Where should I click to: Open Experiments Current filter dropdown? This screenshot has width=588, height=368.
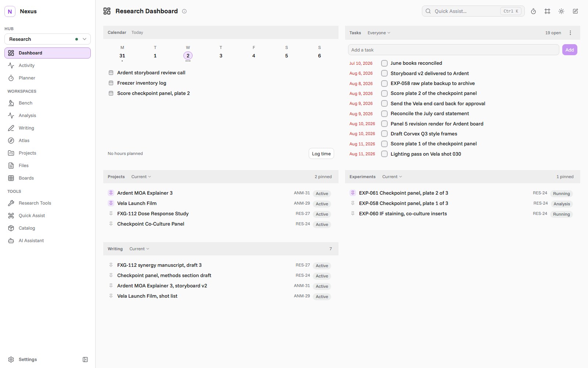point(392,177)
